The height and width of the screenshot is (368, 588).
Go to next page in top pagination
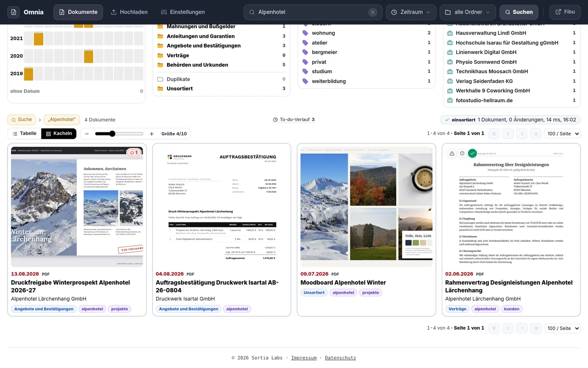click(522, 134)
